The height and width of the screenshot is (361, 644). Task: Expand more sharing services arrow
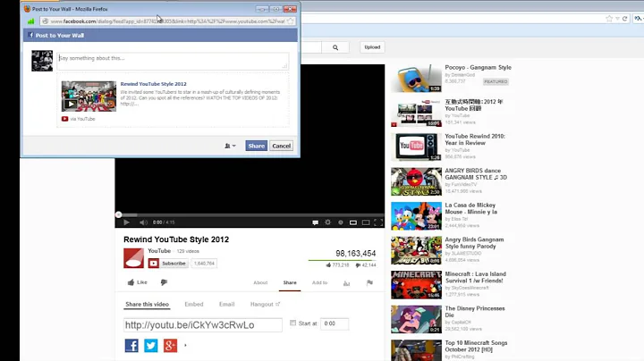[x=185, y=346]
